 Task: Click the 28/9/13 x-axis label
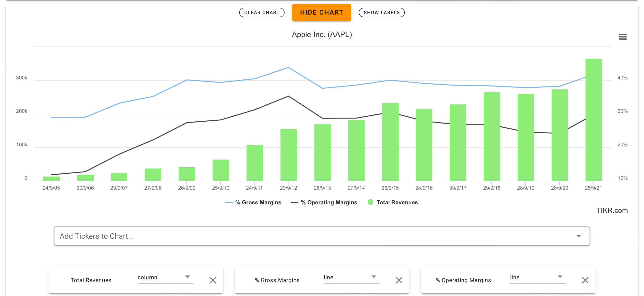coord(322,188)
